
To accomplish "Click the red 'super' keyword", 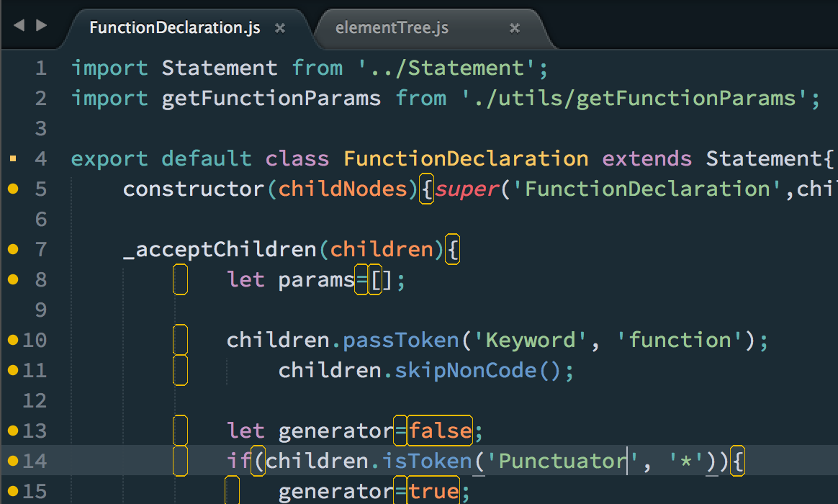I will point(467,189).
